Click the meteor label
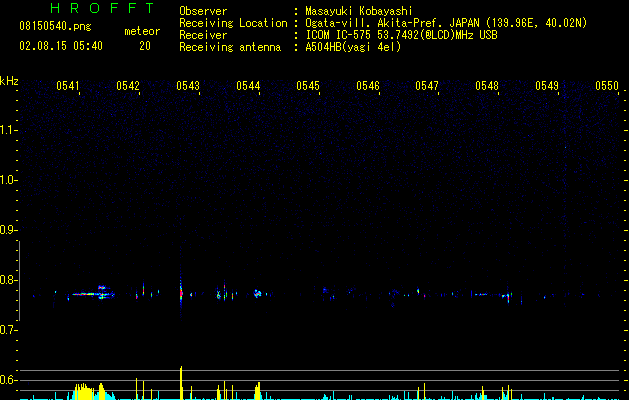629x400 pixels. click(x=142, y=31)
